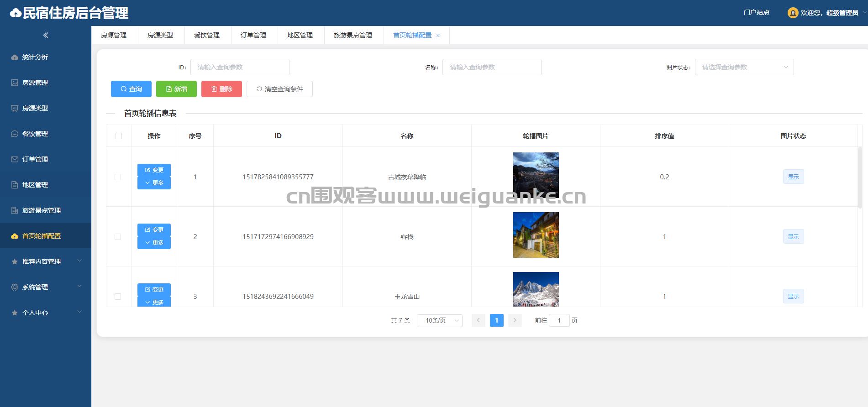Viewport: 868px width, 407px height.
Task: Click ID cell 1518243692241666049
Action: [278, 297]
